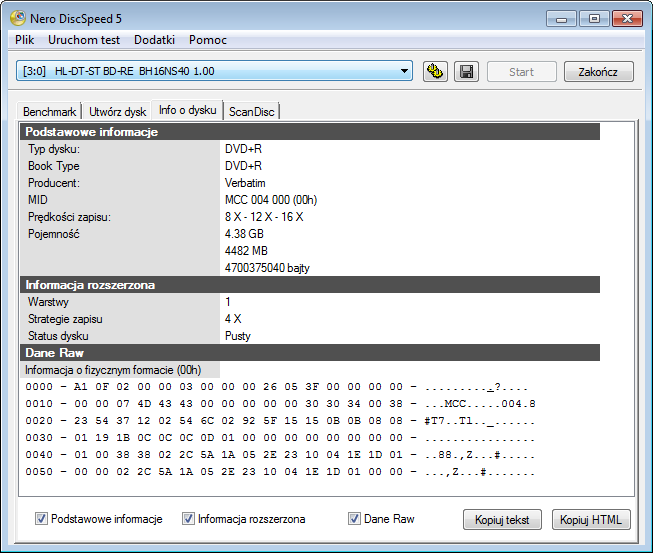The height and width of the screenshot is (553, 653).
Task: Click the Nero DiscSpeed title bar icon
Action: pyautogui.click(x=18, y=18)
